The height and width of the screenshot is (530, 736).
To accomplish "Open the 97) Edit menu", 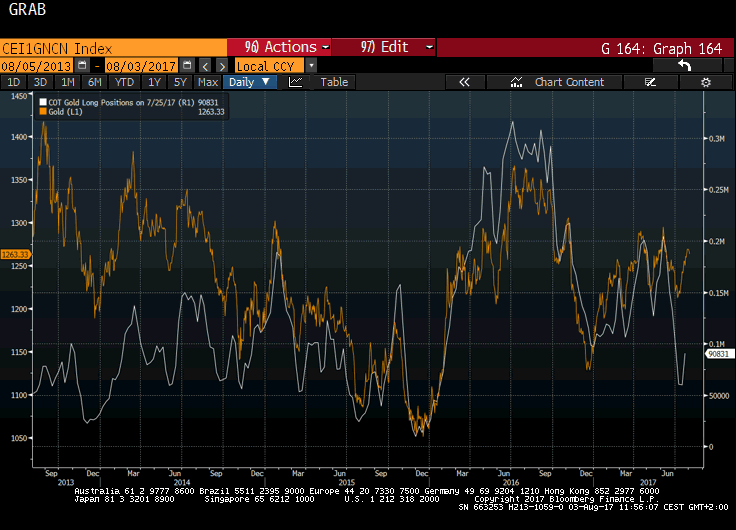I will pos(384,47).
